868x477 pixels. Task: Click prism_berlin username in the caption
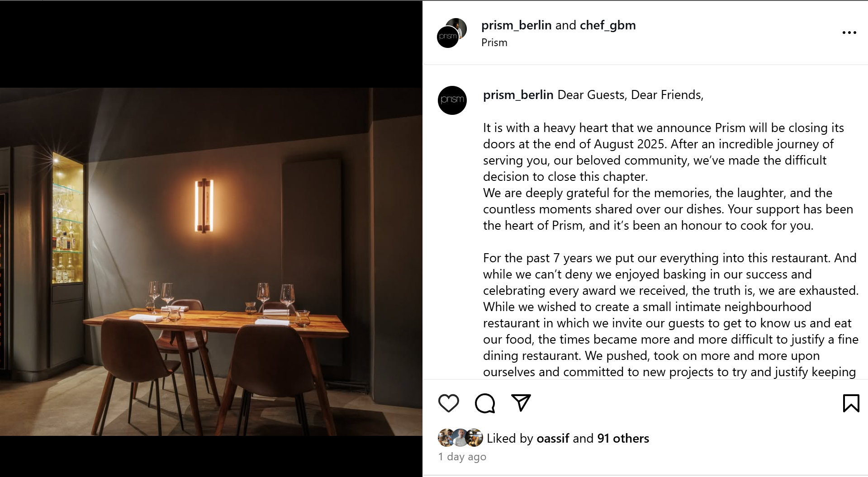(x=518, y=95)
